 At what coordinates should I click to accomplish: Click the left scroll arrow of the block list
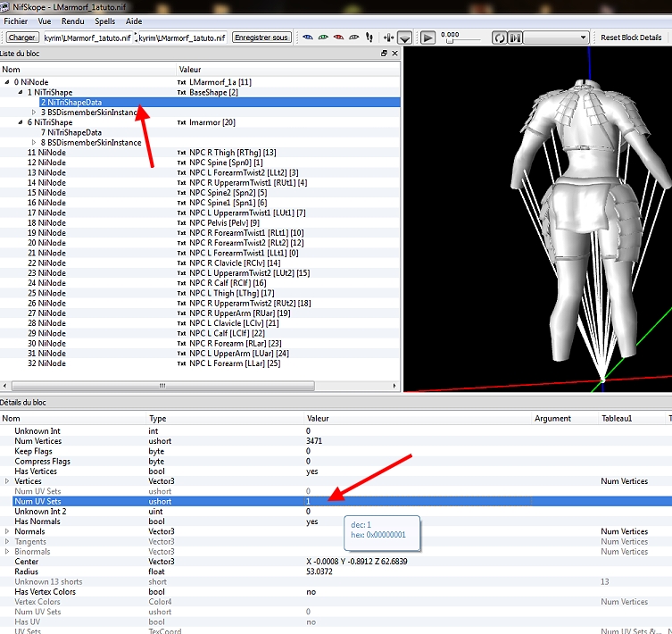4,386
